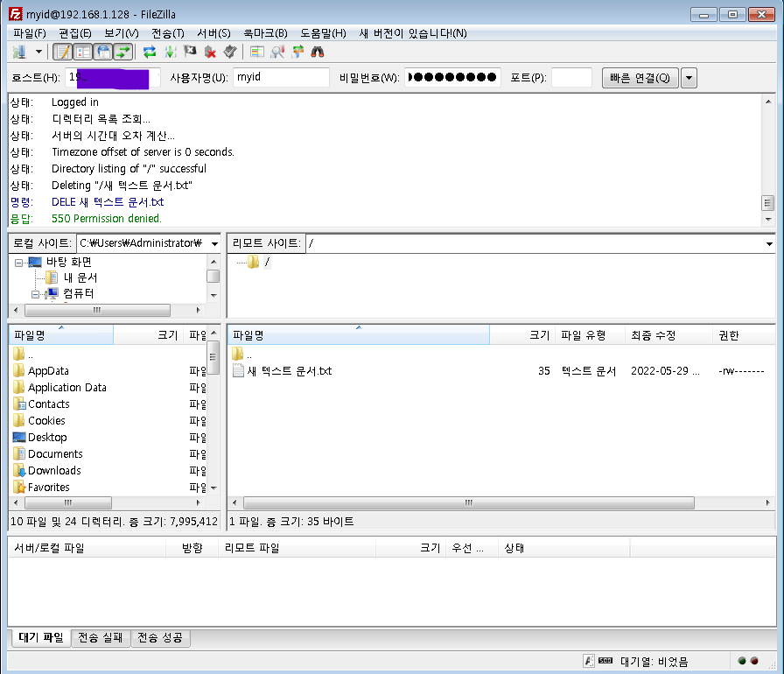Click the process queue toolbar icon
Image resolution: width=784 pixels, height=674 pixels.
[170, 52]
